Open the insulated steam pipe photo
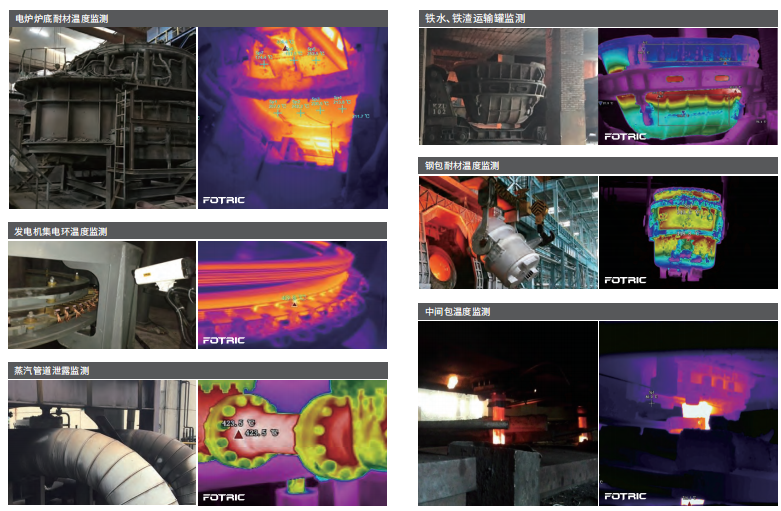The width and height of the screenshot is (781, 511). point(102,442)
